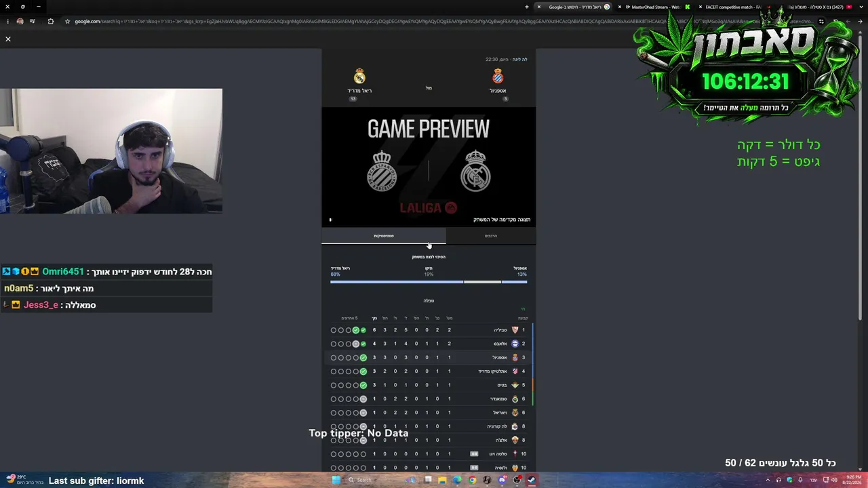Image resolution: width=868 pixels, height=488 pixels.
Task: Click the Game Preview caption below video
Action: click(x=502, y=220)
